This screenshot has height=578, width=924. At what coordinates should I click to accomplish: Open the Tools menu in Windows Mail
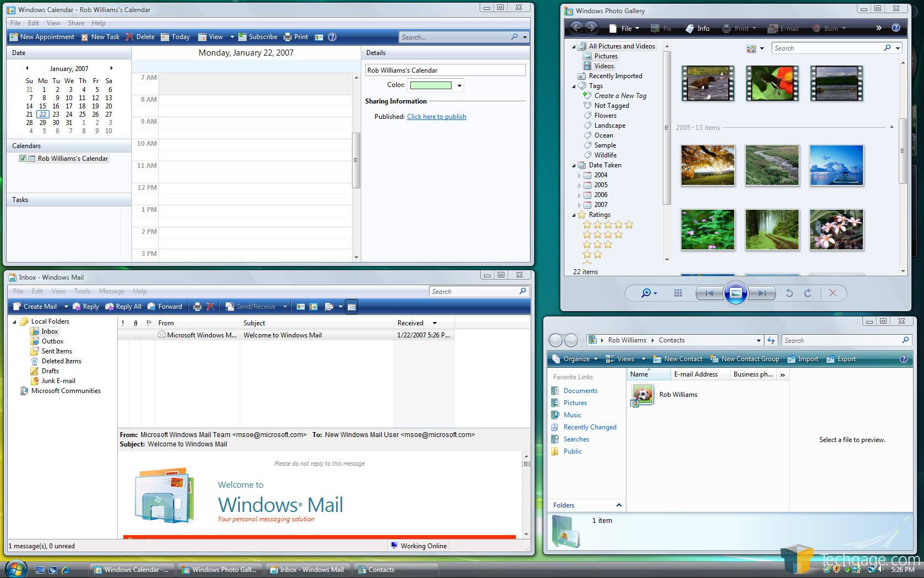[x=82, y=291]
